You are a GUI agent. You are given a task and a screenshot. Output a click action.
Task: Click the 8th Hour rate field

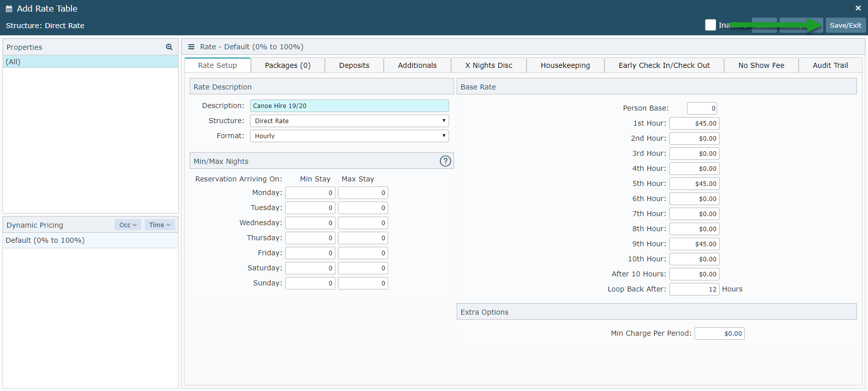694,229
